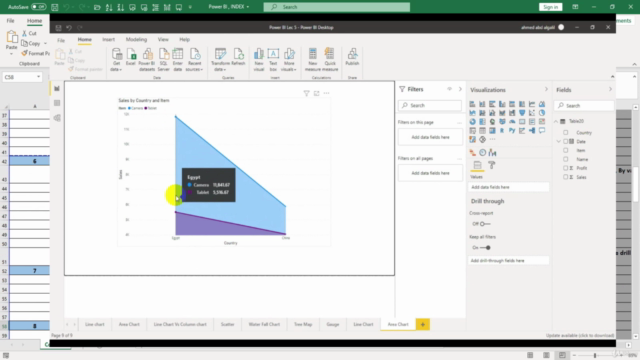
Task: Click in the Fields pane search field
Action: click(584, 106)
